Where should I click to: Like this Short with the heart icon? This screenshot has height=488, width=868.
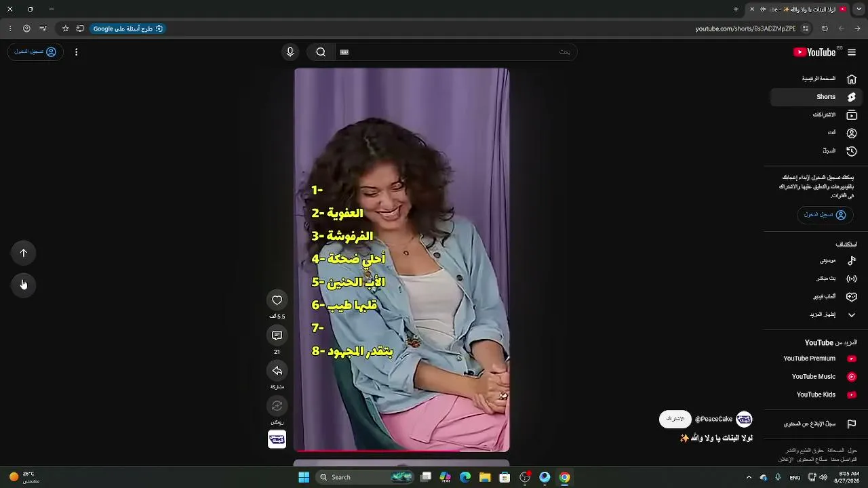277,300
